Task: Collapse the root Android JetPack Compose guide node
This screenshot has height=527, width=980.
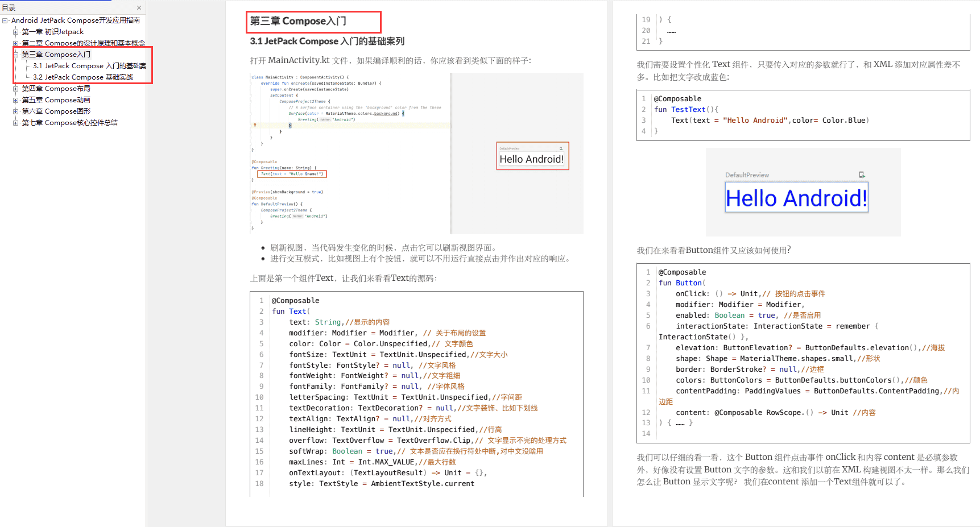Action: coord(4,20)
